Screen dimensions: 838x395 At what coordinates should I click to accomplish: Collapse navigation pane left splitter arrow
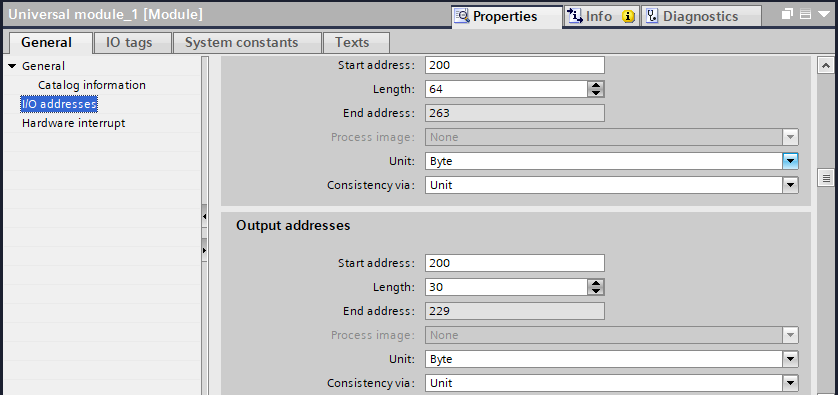205,216
